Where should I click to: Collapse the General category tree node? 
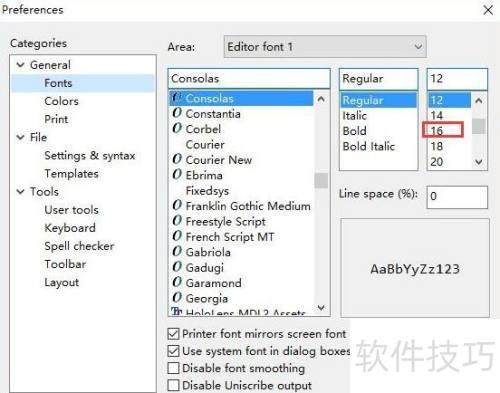(x=21, y=65)
